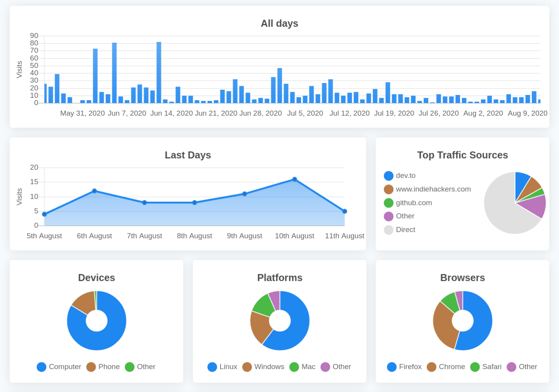Click the 'dev.to' legend text
This screenshot has width=559, height=392.
click(x=406, y=176)
